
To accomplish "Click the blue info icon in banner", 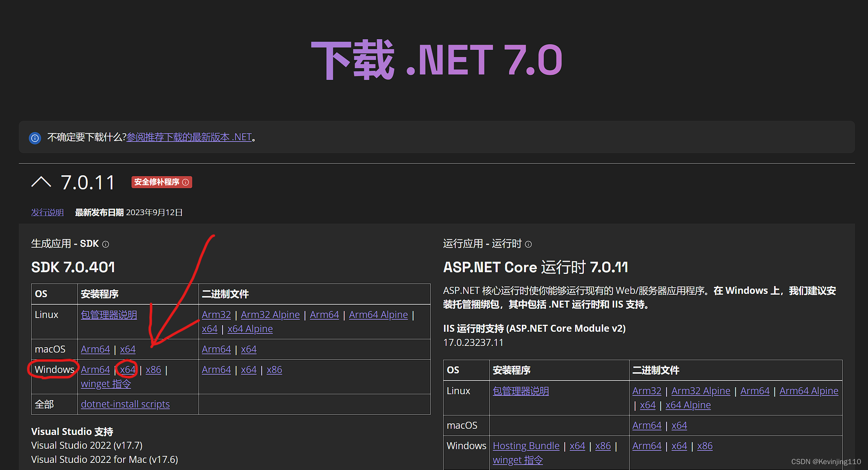I will tap(35, 138).
